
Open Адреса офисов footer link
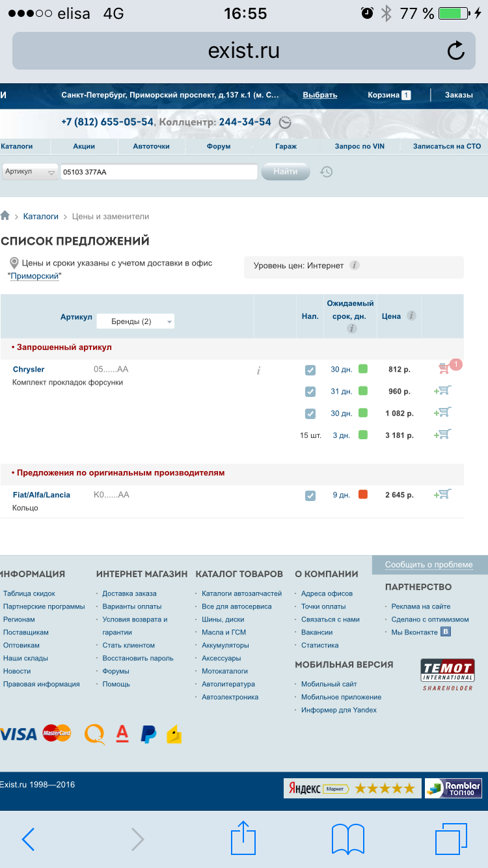pos(327,593)
